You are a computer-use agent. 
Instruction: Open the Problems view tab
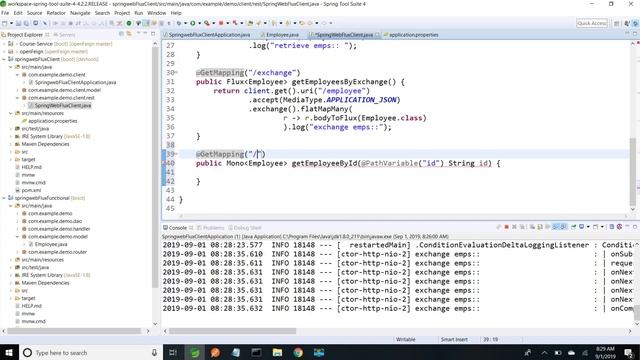pos(211,228)
